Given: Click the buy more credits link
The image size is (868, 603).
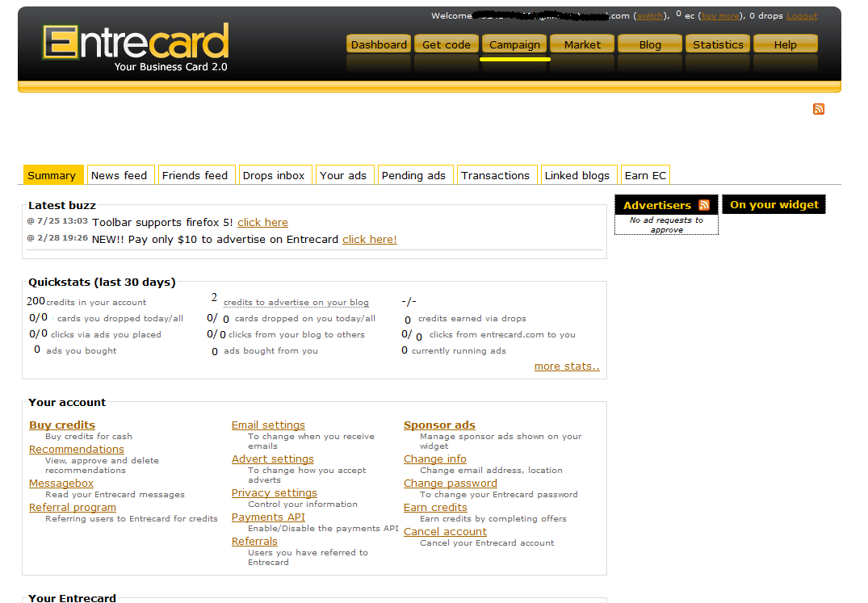Looking at the screenshot, I should 720,16.
